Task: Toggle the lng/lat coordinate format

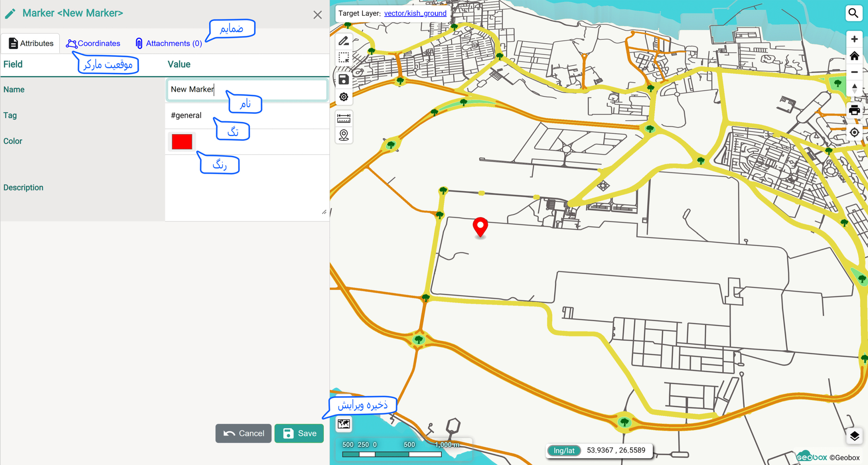Action: 564,450
